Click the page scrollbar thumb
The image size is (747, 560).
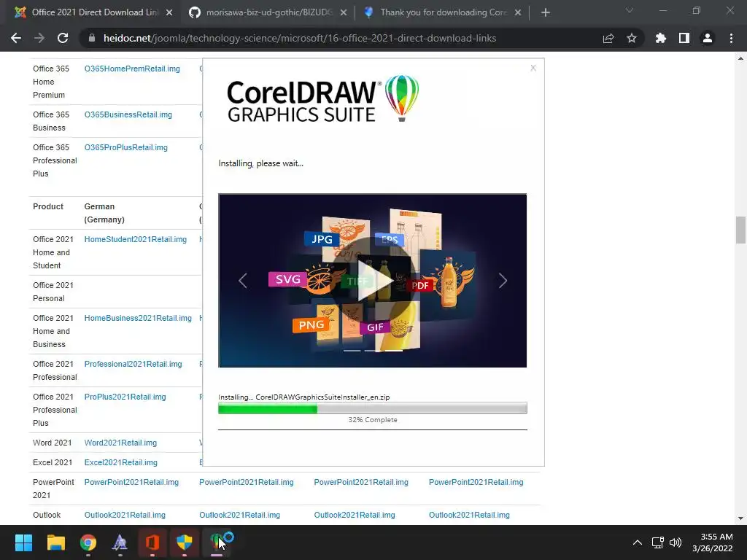[x=740, y=230]
